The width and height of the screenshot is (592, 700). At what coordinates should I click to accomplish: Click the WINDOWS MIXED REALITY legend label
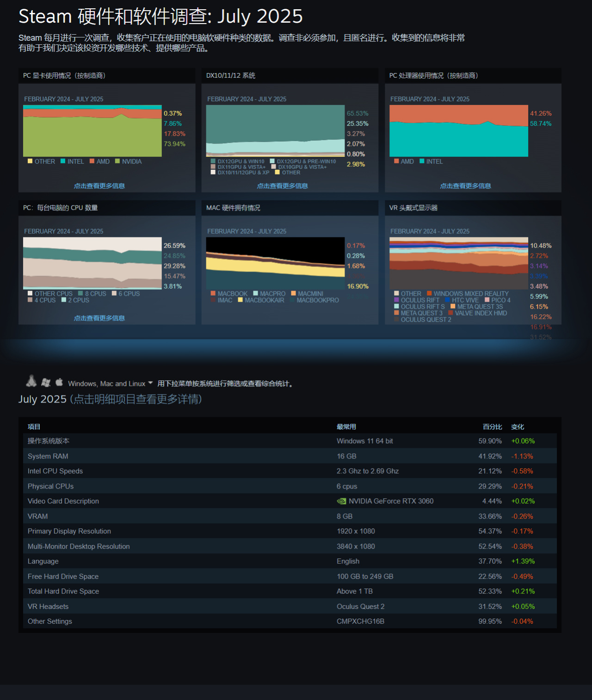pos(471,294)
